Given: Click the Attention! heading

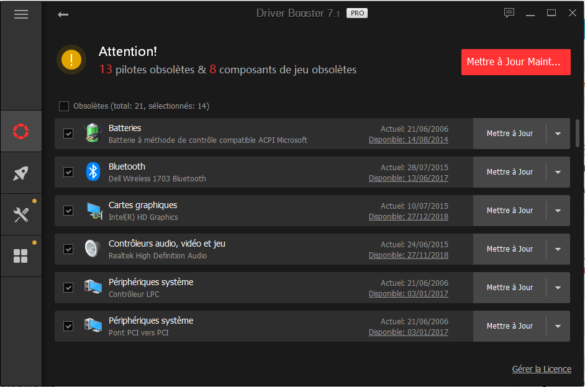Looking at the screenshot, I should pos(128,52).
